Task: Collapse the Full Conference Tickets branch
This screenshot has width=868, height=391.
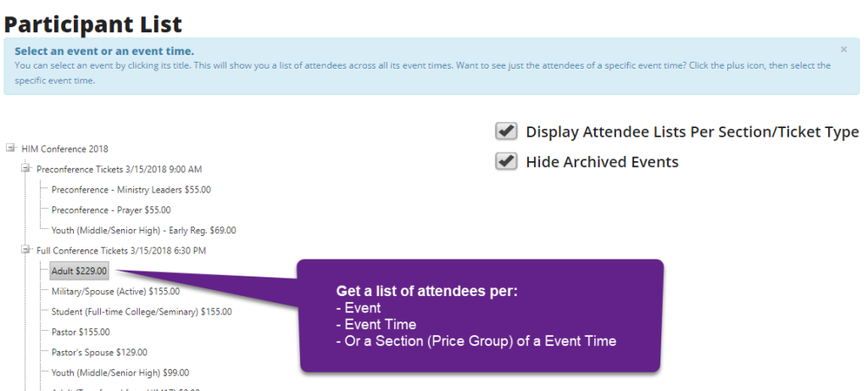Action: (26, 250)
